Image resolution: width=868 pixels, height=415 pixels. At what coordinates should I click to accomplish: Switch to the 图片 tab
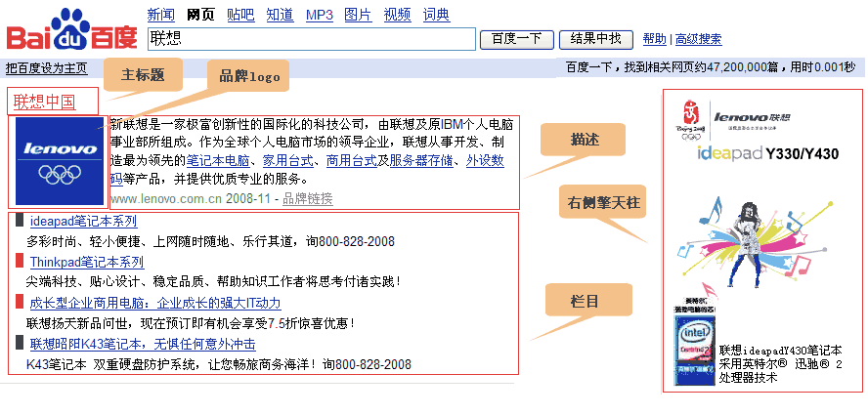(x=358, y=15)
